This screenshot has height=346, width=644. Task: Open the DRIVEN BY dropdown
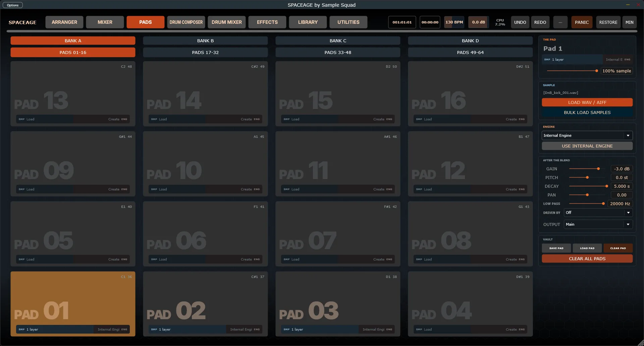[x=598, y=213]
